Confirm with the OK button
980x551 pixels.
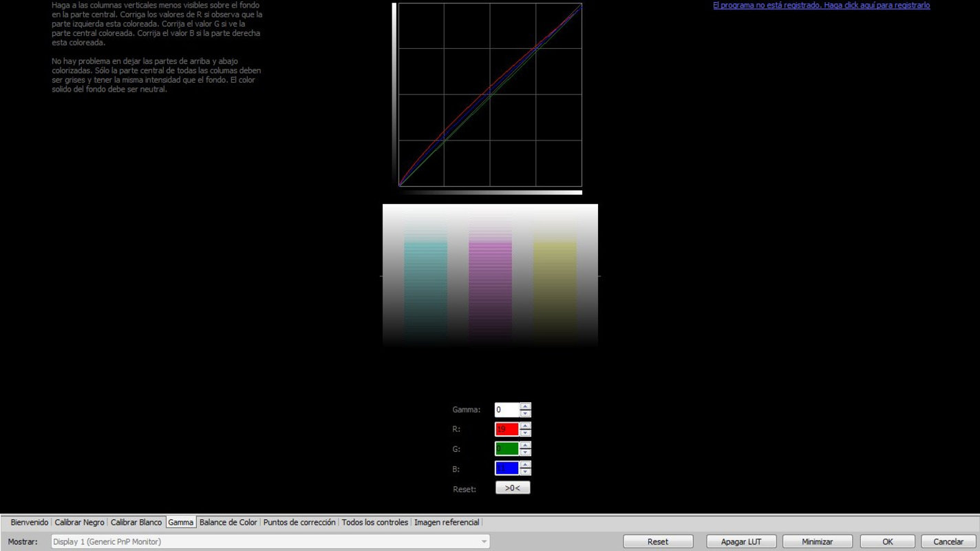888,541
